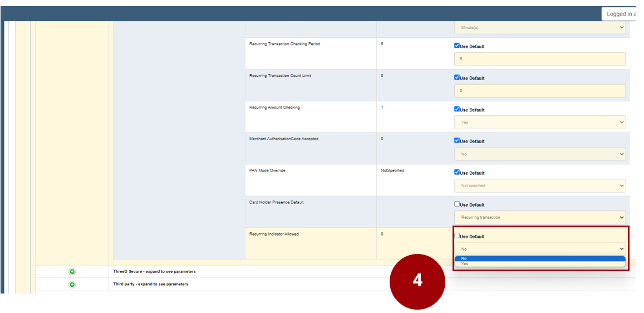
Task: Enable Use Default for Card Holder Presence Default
Action: 457,204
